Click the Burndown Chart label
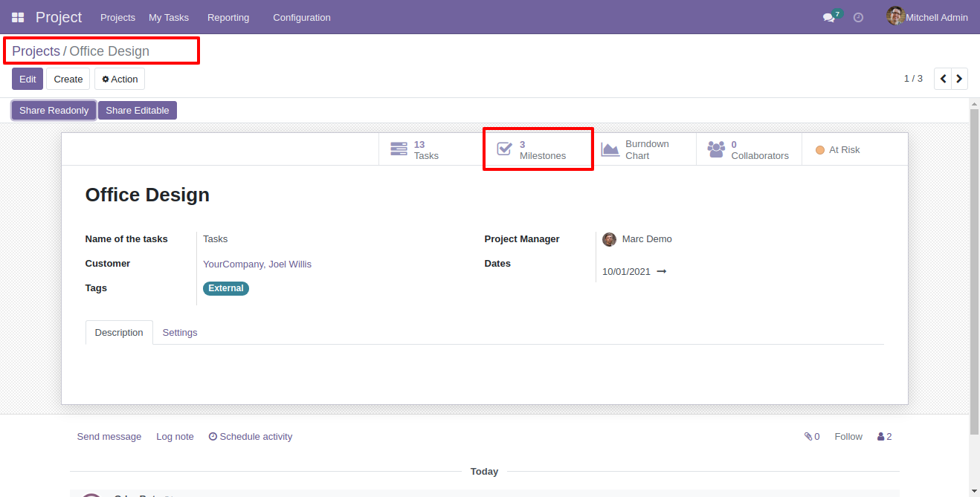Image resolution: width=980 pixels, height=497 pixels. coord(647,149)
